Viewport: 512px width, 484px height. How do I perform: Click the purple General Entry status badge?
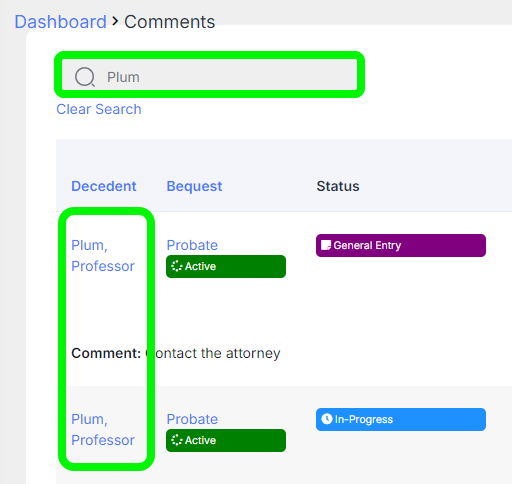pos(401,245)
